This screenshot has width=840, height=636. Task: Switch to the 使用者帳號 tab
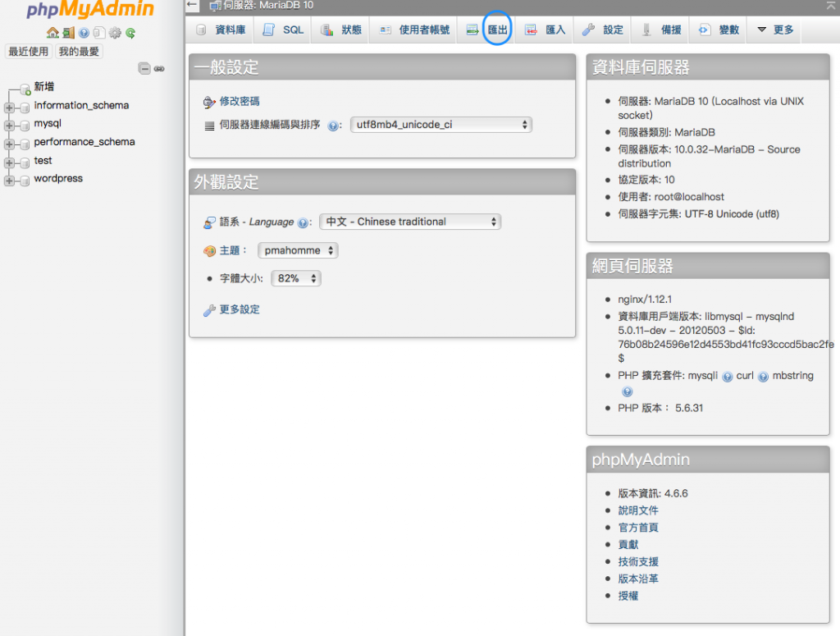click(413, 30)
